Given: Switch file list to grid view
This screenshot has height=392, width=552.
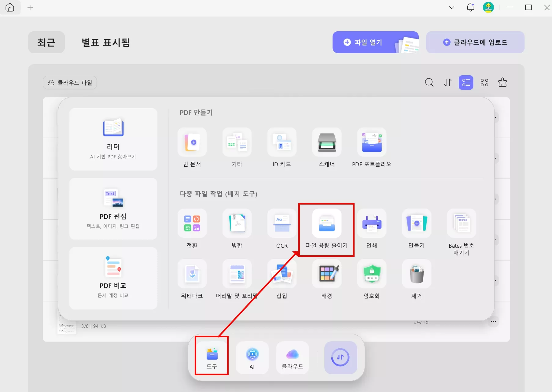Looking at the screenshot, I should (x=484, y=82).
